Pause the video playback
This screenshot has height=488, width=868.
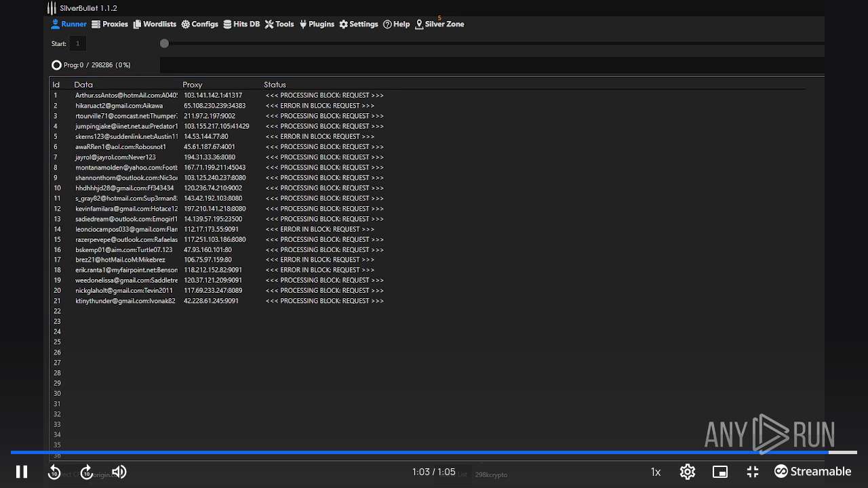22,472
